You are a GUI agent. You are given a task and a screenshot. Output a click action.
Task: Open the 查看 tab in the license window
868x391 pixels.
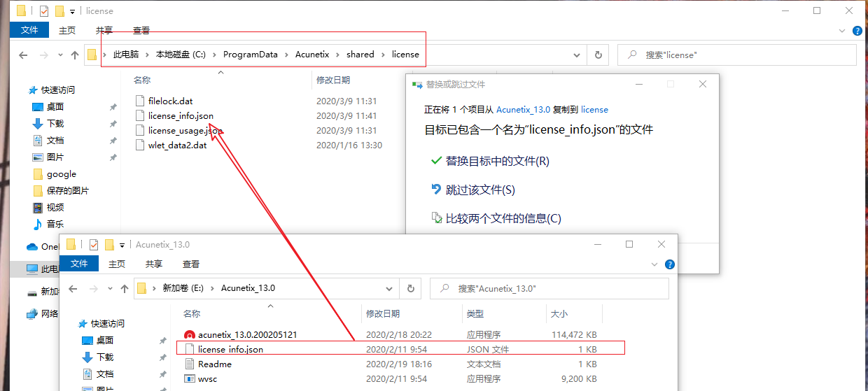coord(141,30)
